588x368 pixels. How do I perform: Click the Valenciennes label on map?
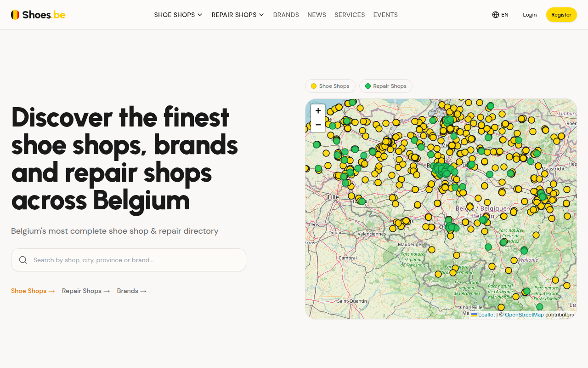[x=372, y=234]
